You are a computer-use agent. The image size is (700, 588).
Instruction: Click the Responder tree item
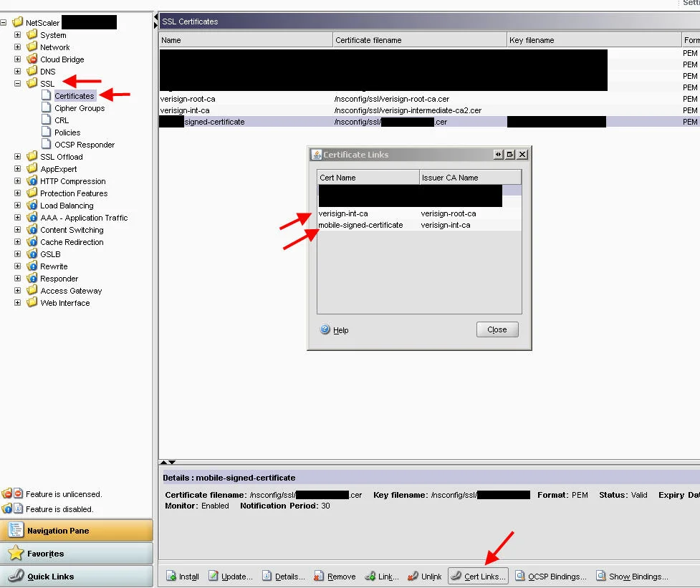point(59,279)
